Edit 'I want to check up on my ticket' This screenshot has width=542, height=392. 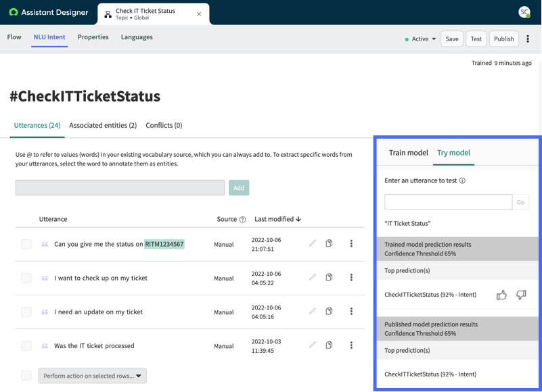[x=313, y=277]
